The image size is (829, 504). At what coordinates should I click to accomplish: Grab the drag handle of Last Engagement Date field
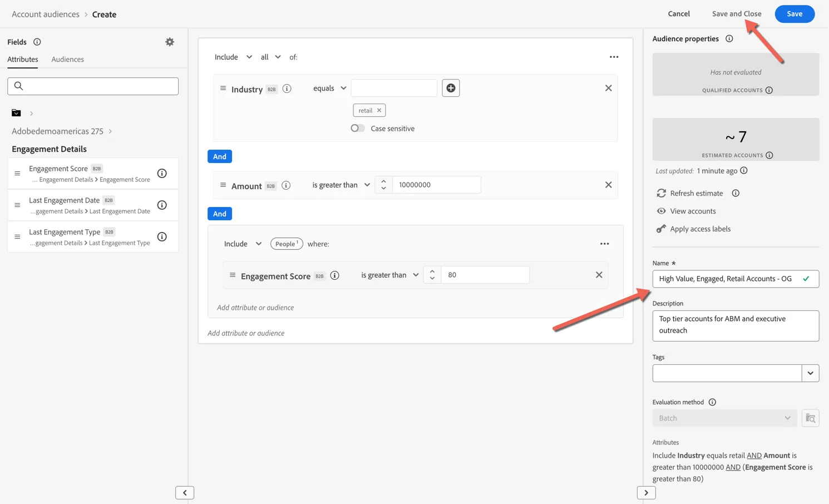point(17,205)
